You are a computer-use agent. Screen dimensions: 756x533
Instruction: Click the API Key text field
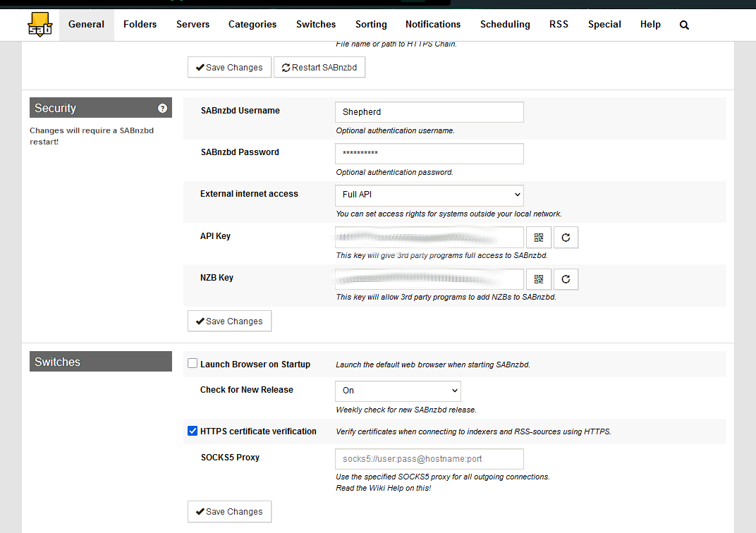tap(429, 238)
